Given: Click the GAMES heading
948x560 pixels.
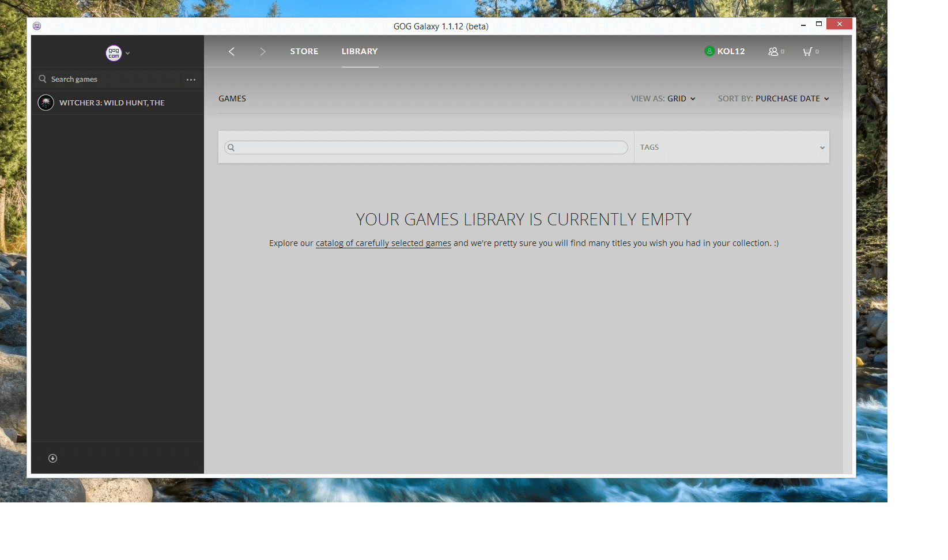Looking at the screenshot, I should 232,99.
